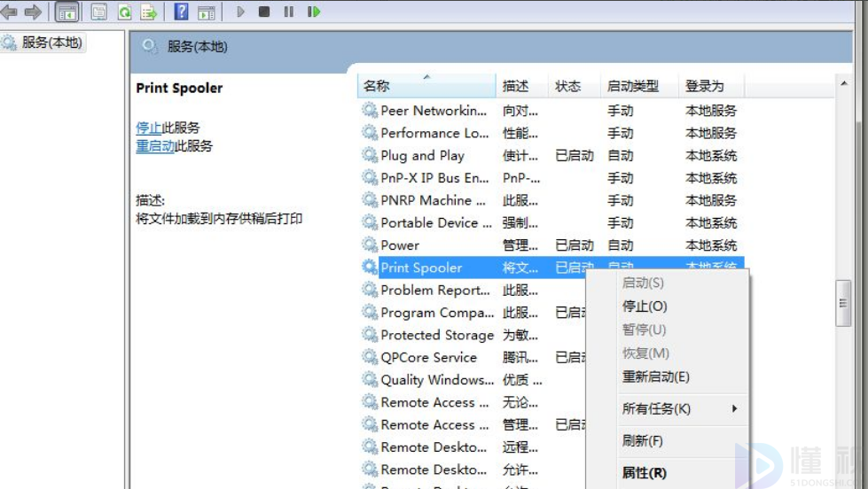Click the gear icon beside QPCore Service
This screenshot has width=868, height=489.
[369, 357]
